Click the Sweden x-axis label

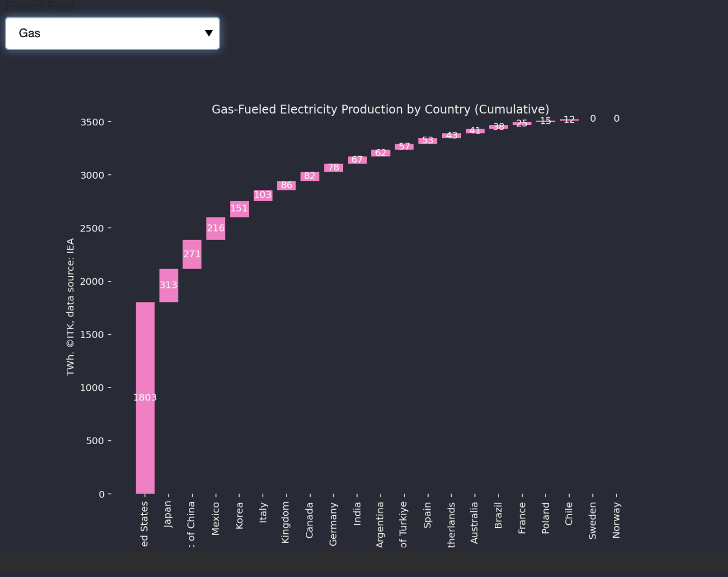point(593,520)
